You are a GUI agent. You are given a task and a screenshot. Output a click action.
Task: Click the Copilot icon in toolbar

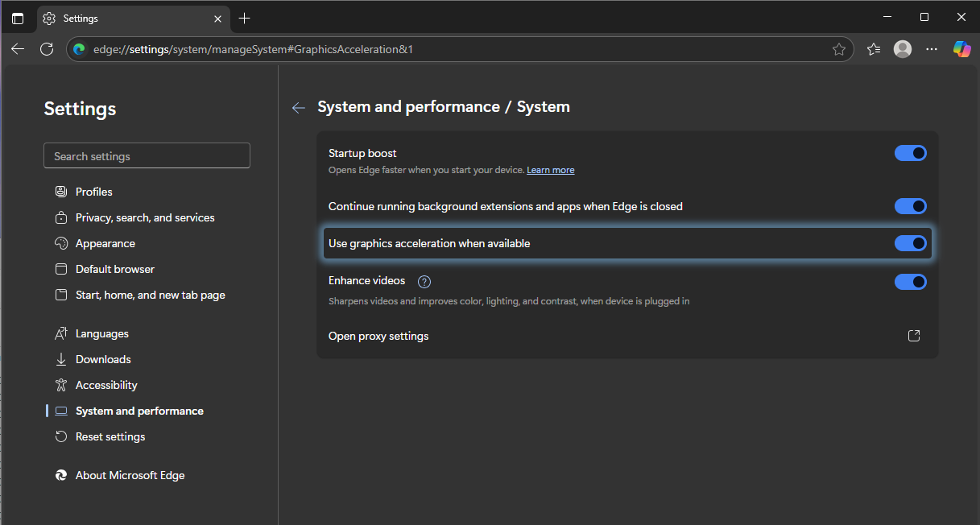(x=961, y=49)
